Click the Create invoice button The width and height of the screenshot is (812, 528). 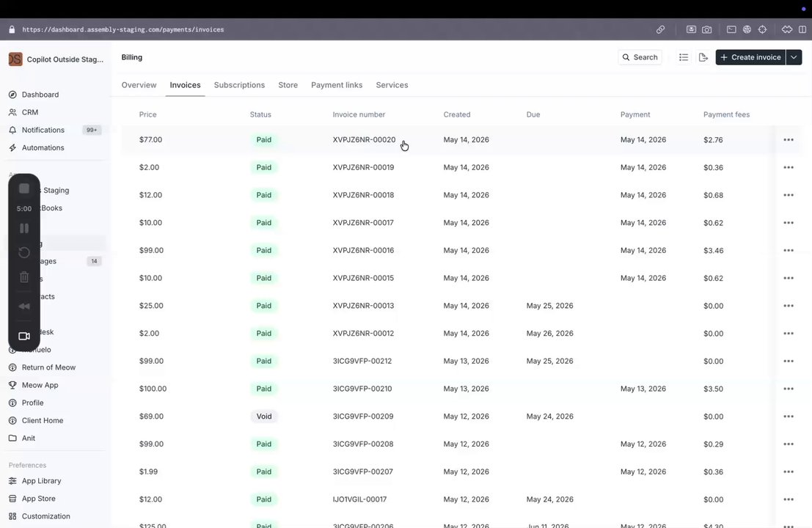tap(750, 57)
